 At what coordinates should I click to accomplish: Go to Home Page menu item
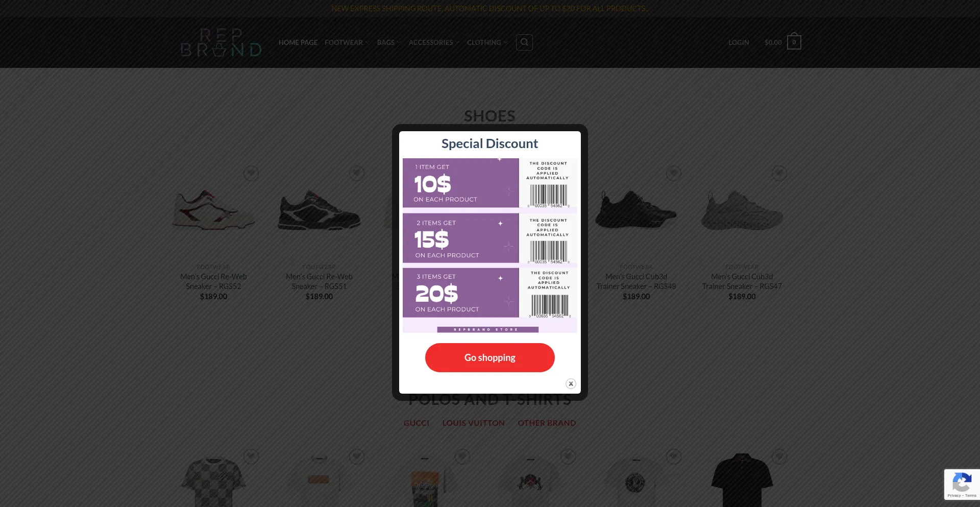click(298, 42)
